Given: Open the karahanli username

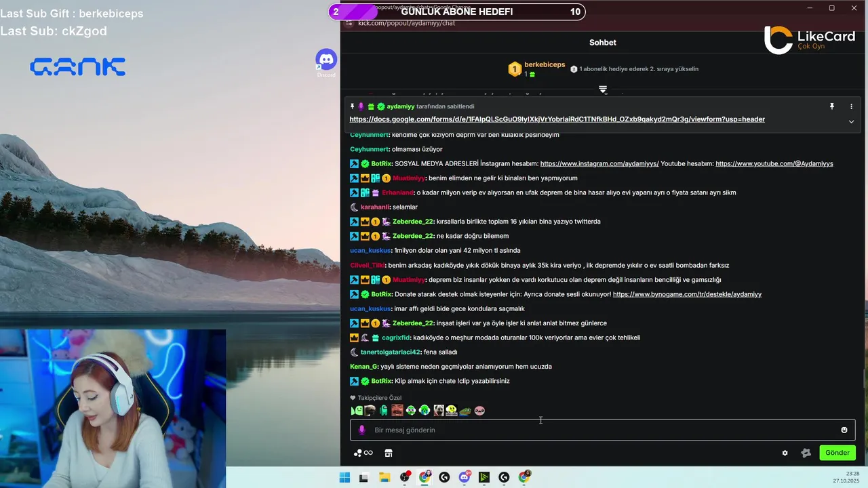Looking at the screenshot, I should point(375,207).
